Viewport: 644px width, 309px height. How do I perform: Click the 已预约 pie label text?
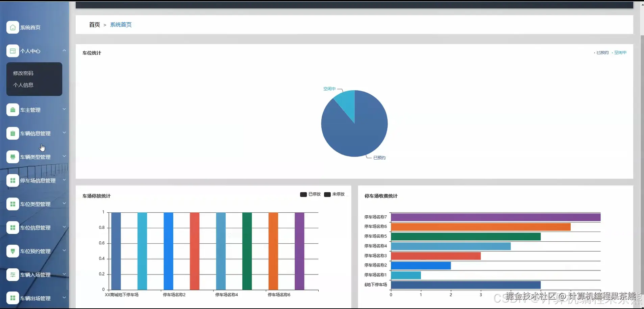[x=379, y=158]
